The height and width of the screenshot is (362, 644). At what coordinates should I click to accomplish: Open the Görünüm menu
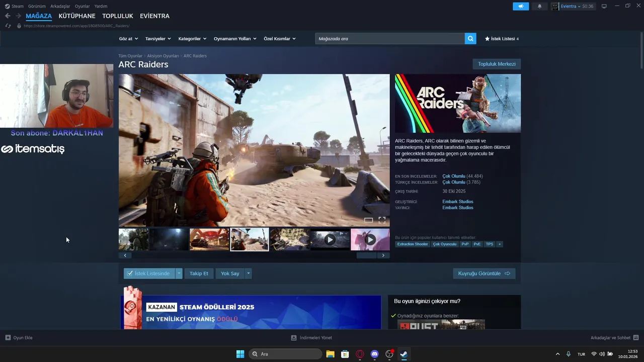[x=37, y=6]
